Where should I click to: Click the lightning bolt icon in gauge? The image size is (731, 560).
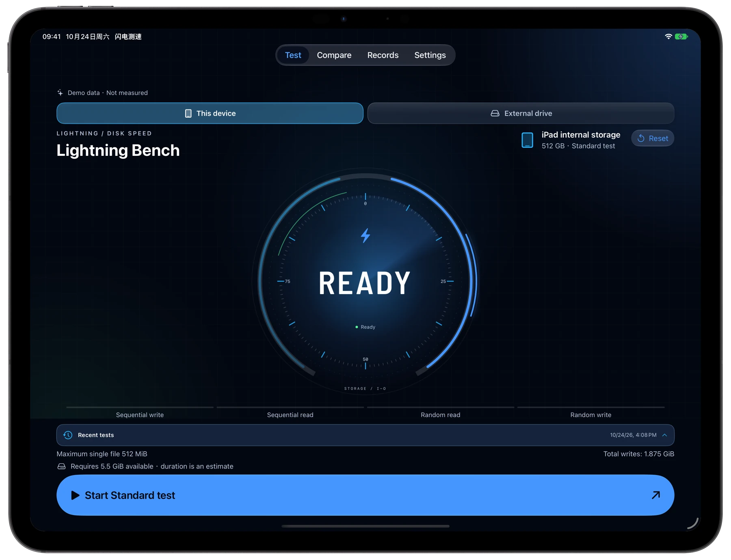[365, 235]
